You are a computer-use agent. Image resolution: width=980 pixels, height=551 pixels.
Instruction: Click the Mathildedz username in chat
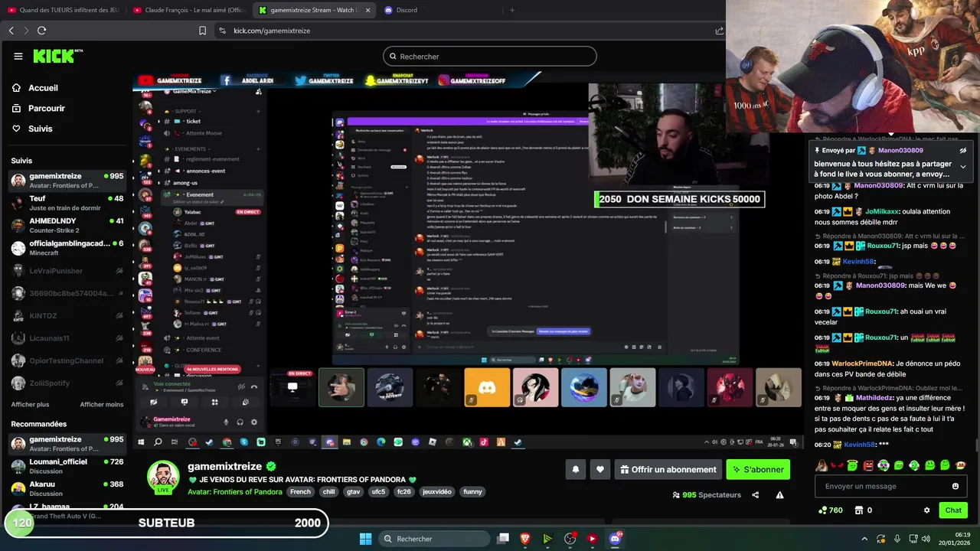[874, 398]
